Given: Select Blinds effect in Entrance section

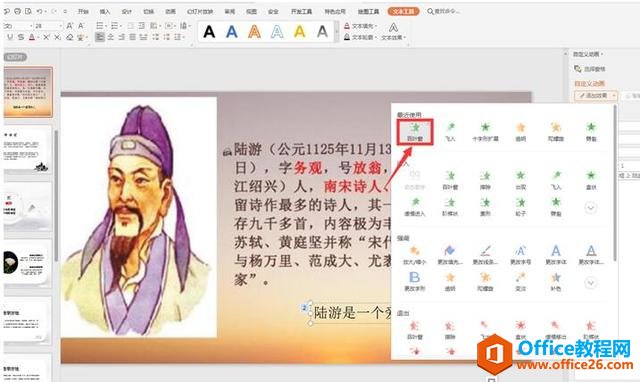Looking at the screenshot, I should tap(450, 180).
